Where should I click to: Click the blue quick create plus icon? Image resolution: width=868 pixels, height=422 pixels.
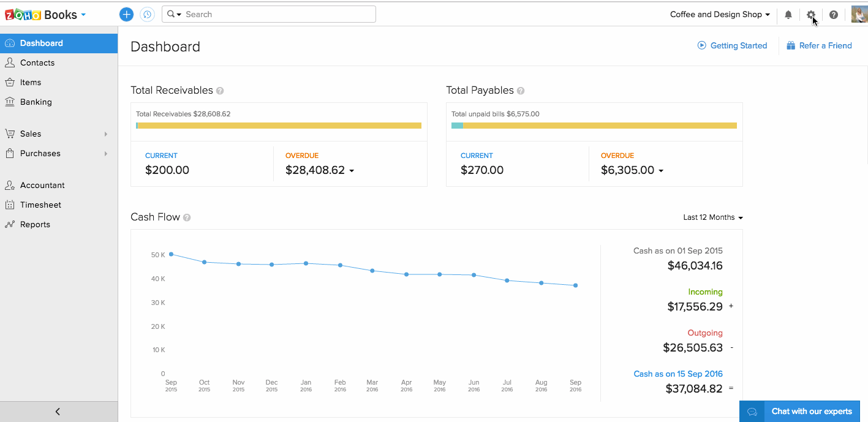point(126,15)
